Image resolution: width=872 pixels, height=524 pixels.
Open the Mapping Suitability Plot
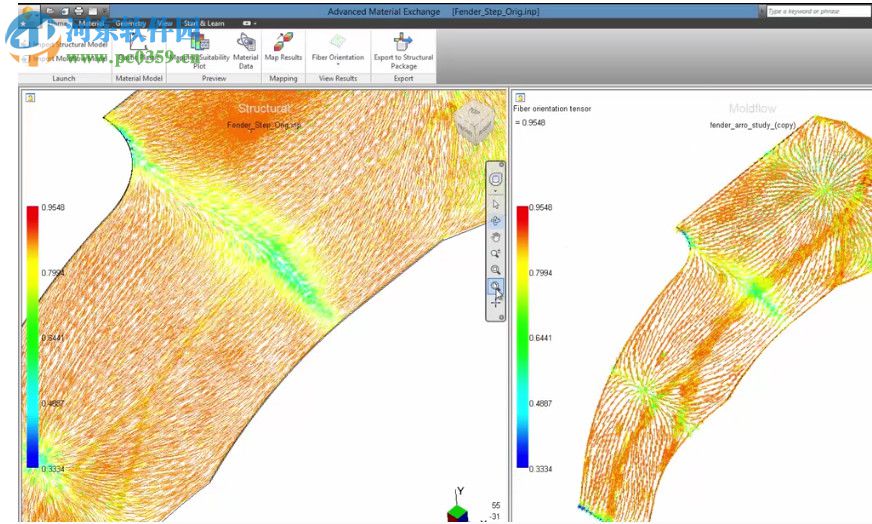coord(200,52)
